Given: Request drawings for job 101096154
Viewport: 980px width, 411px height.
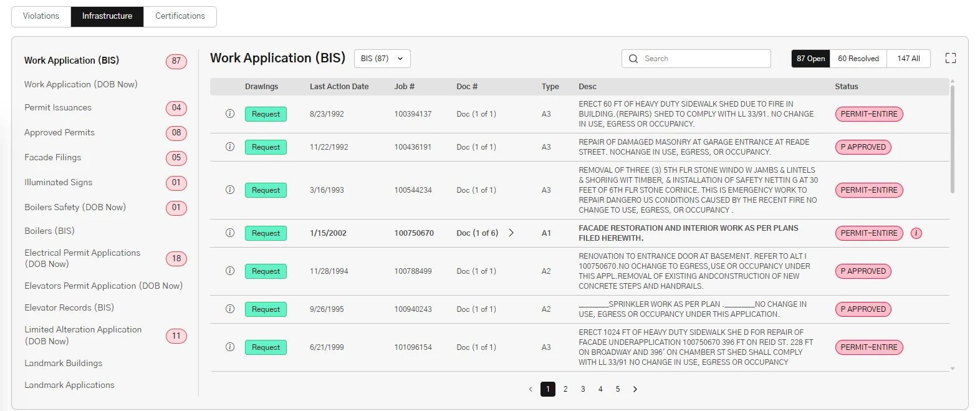Looking at the screenshot, I should point(266,347).
